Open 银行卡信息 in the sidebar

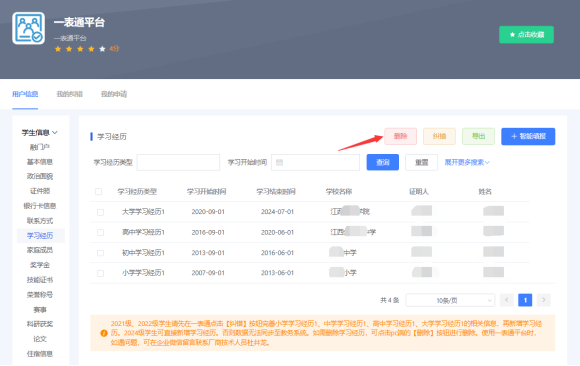click(x=40, y=206)
